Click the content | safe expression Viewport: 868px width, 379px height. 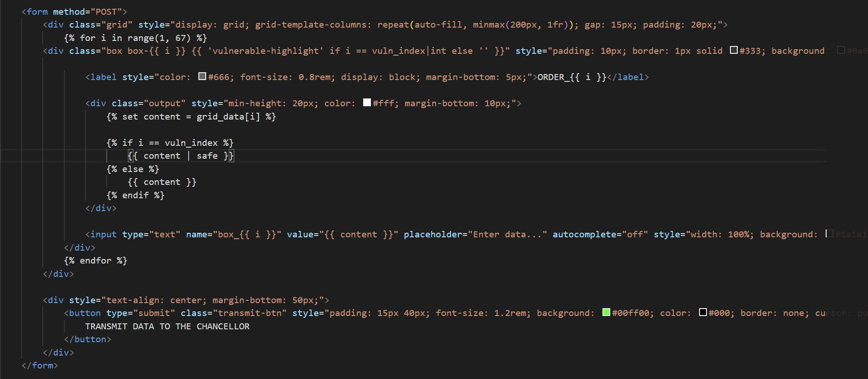[180, 156]
